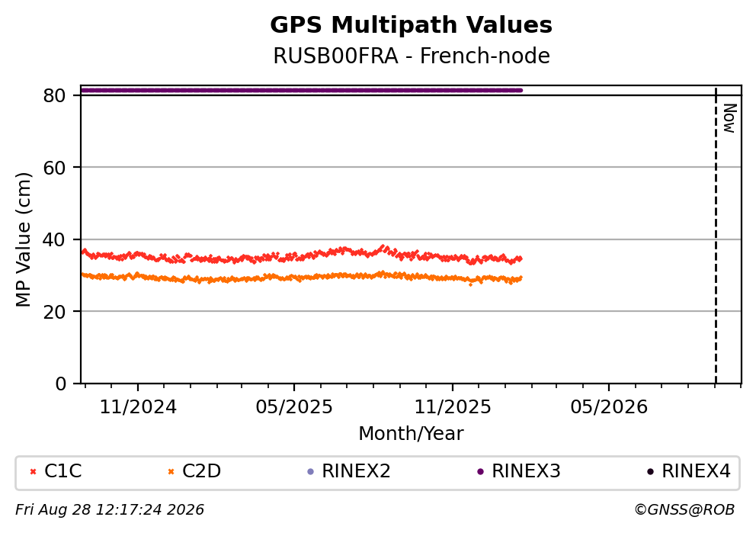The image size is (756, 533).
Task: Click the 11/2024 x-axis tick label
Action: (x=138, y=407)
